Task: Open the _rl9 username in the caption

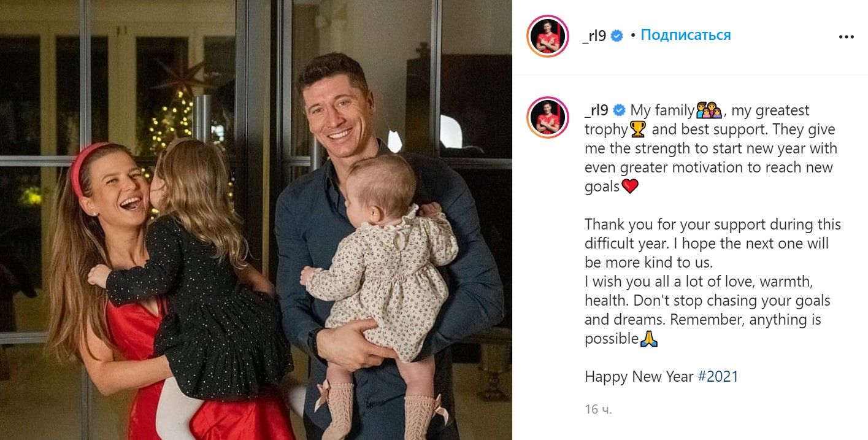Action: click(x=597, y=110)
